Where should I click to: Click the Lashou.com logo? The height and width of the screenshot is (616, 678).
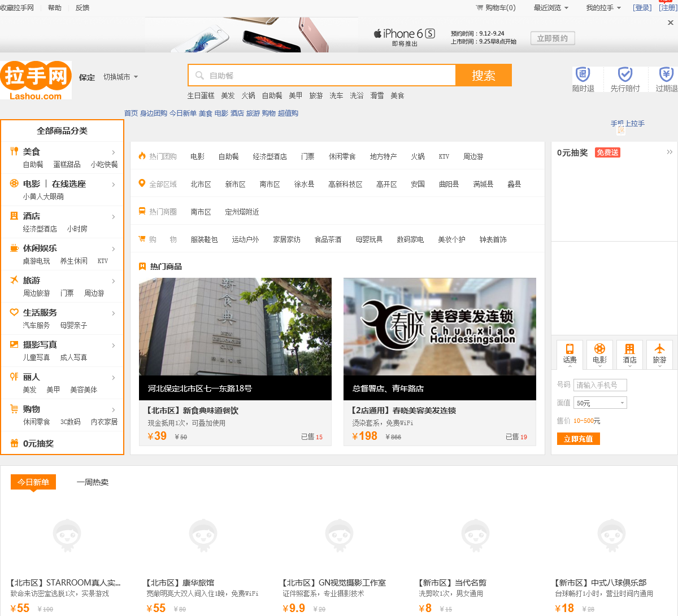(36, 80)
